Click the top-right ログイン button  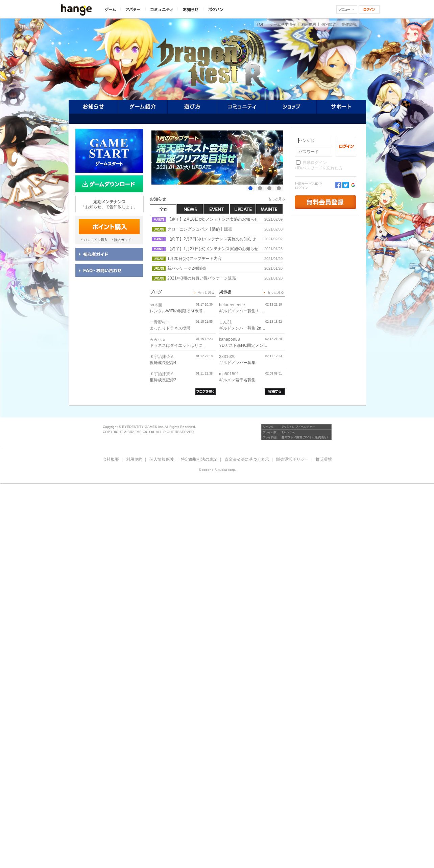coord(369,9)
